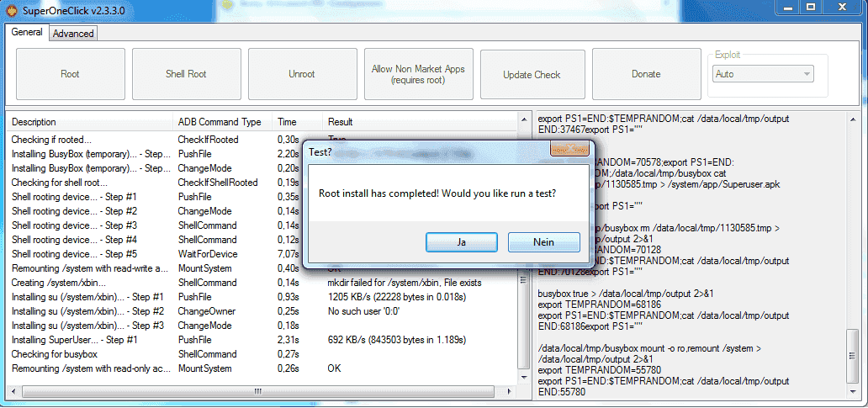Close the Test? dialog

pos(569,148)
